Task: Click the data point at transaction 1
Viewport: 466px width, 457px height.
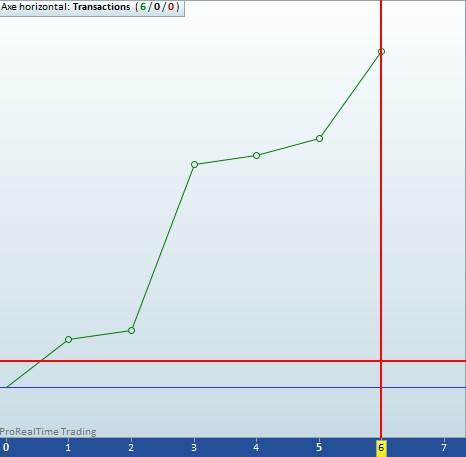Action: (x=68, y=339)
